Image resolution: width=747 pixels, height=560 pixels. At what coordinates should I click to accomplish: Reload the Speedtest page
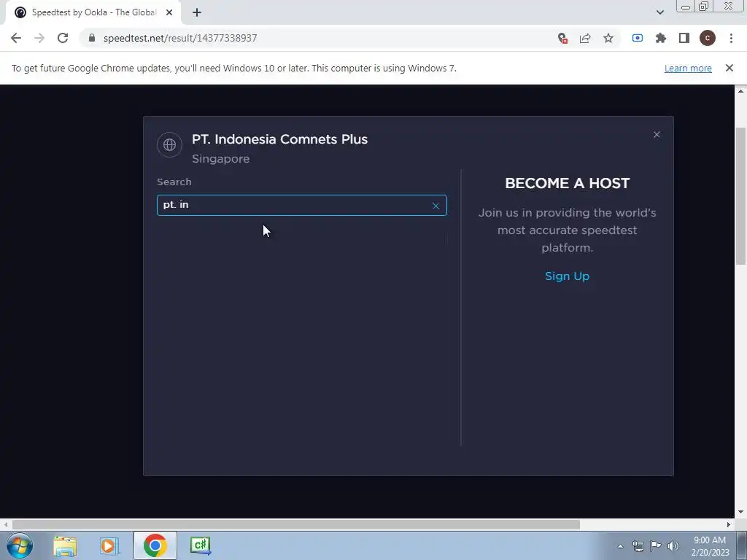(63, 38)
